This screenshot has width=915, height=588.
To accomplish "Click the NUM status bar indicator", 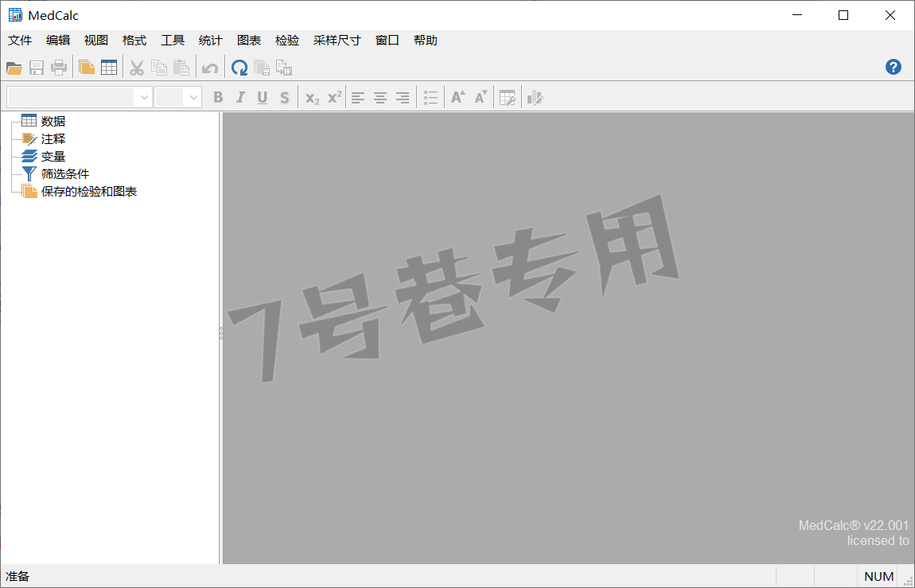I will tap(879, 576).
